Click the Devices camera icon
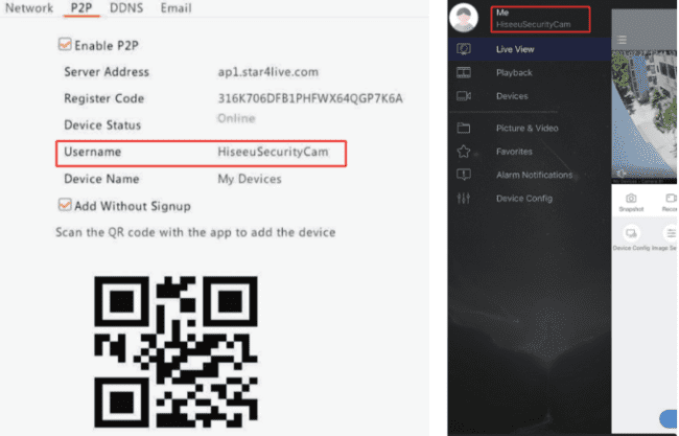 [464, 97]
